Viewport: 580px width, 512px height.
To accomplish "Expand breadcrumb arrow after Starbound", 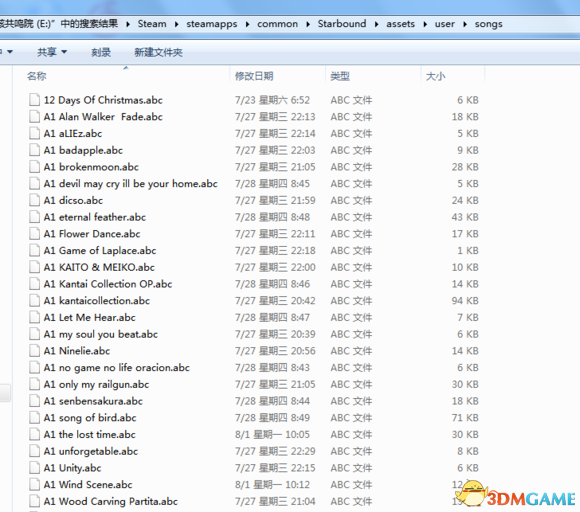I will click(377, 24).
